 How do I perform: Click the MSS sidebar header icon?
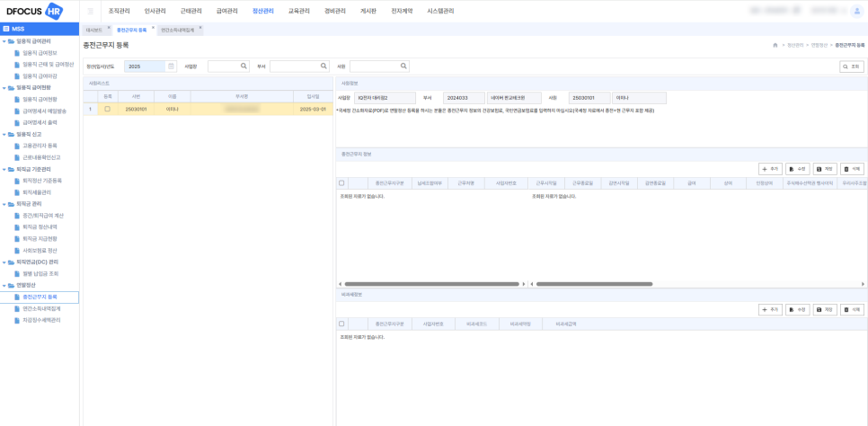click(5, 28)
